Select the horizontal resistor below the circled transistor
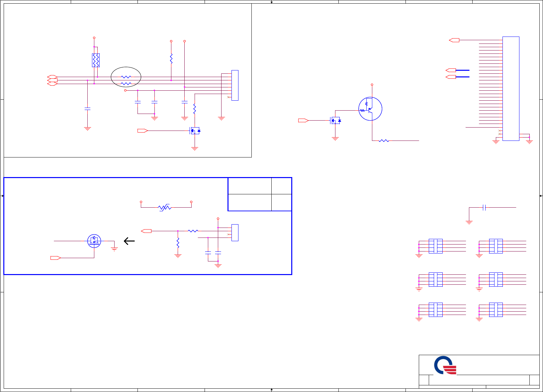Screen dimensions: 543x392 point(384,141)
